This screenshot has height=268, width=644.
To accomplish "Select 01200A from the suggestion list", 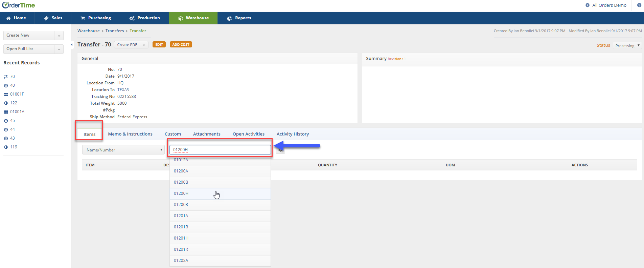I will click(220, 171).
